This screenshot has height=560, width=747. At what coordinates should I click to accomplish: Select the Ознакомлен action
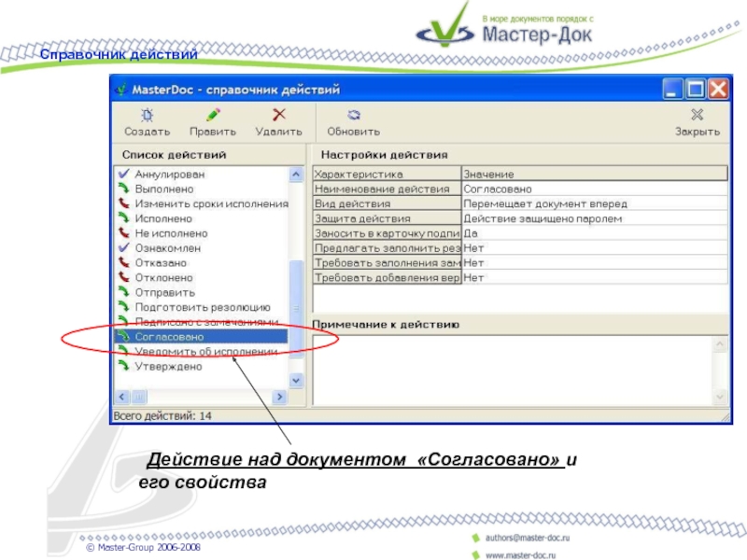click(x=168, y=248)
